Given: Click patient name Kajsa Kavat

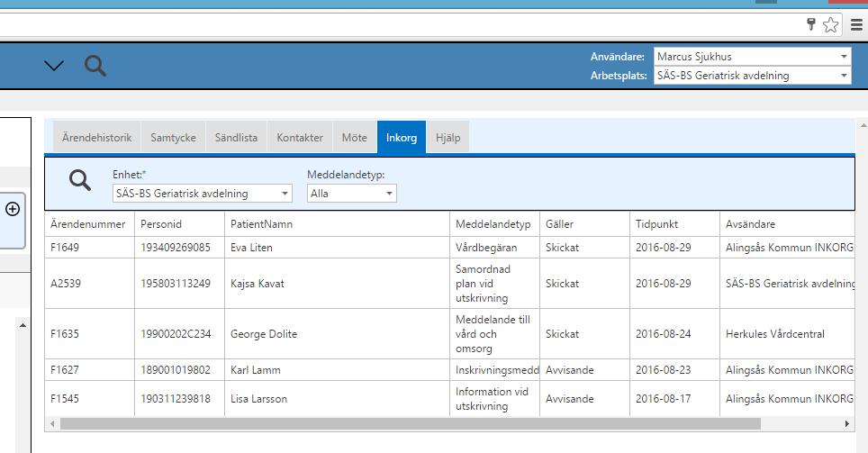Looking at the screenshot, I should click(258, 284).
